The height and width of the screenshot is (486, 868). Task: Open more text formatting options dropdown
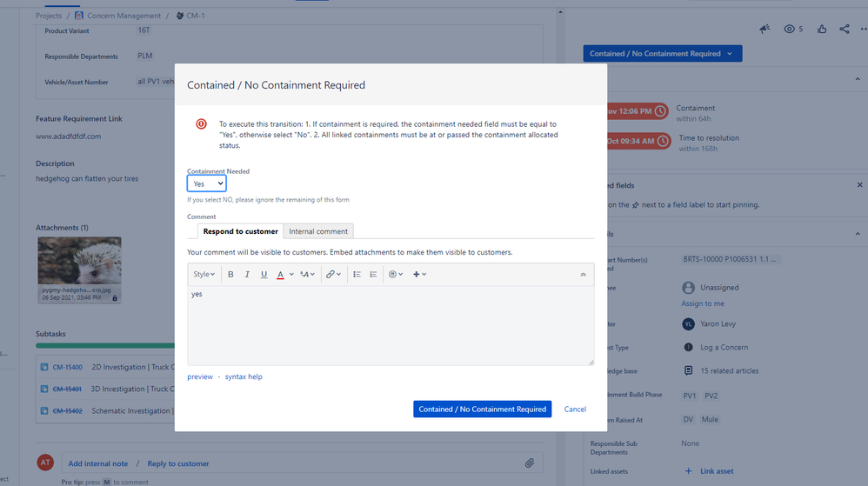click(307, 274)
